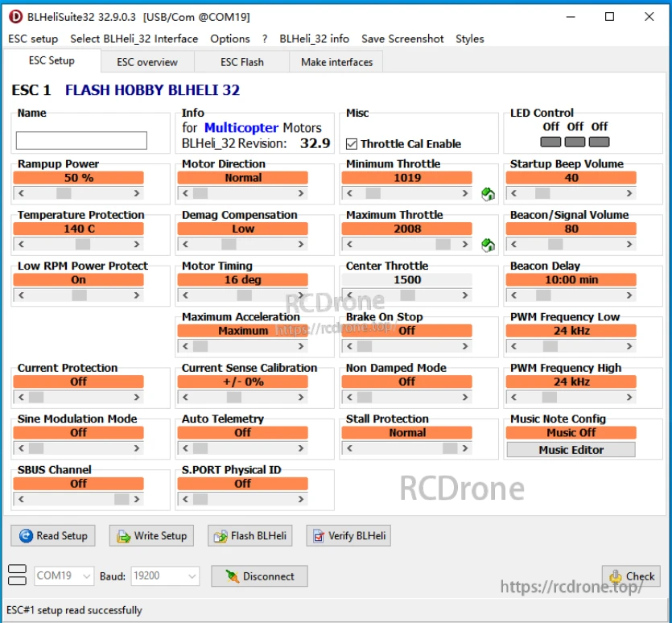
Task: Click the BLHeliSuite32 title bar logo
Action: click(x=15, y=17)
